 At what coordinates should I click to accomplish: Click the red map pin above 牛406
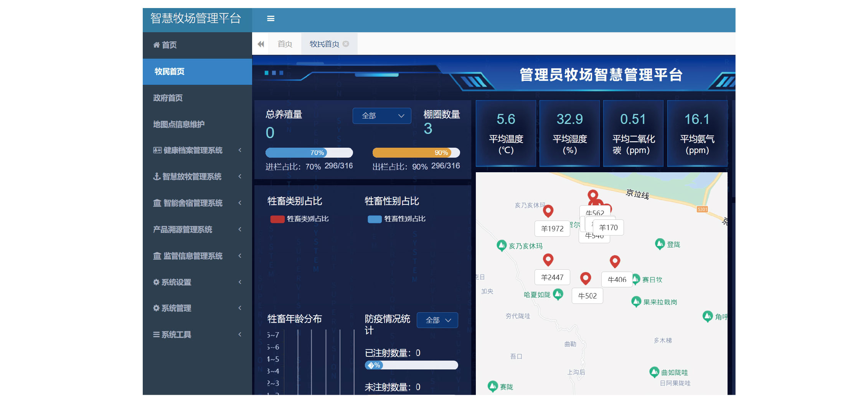[x=615, y=261]
